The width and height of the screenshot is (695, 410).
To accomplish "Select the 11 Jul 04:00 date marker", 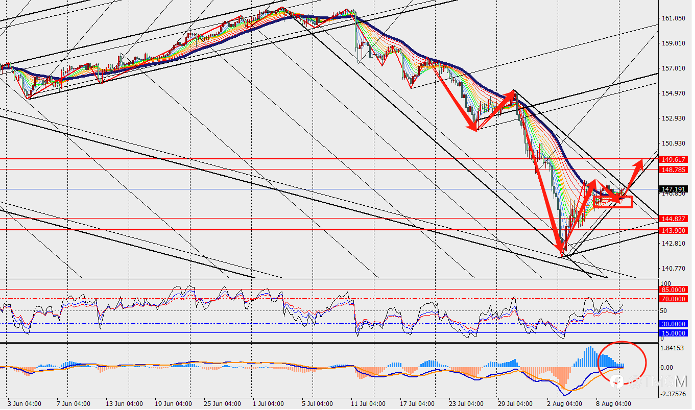I will [367, 404].
